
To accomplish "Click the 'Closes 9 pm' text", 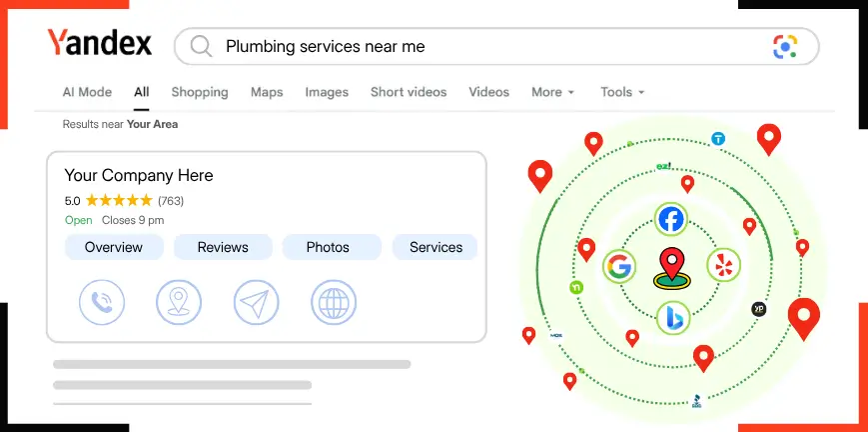I will coord(133,221).
